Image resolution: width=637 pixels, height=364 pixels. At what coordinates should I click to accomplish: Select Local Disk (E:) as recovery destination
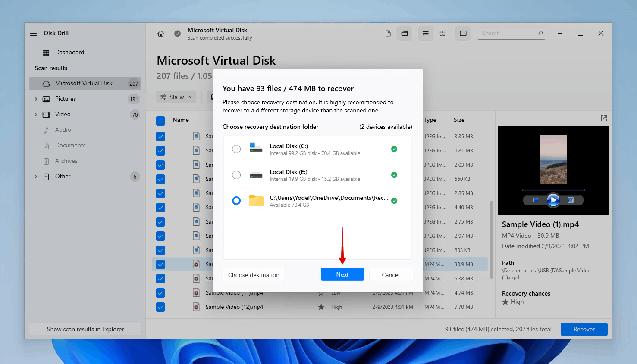point(236,175)
